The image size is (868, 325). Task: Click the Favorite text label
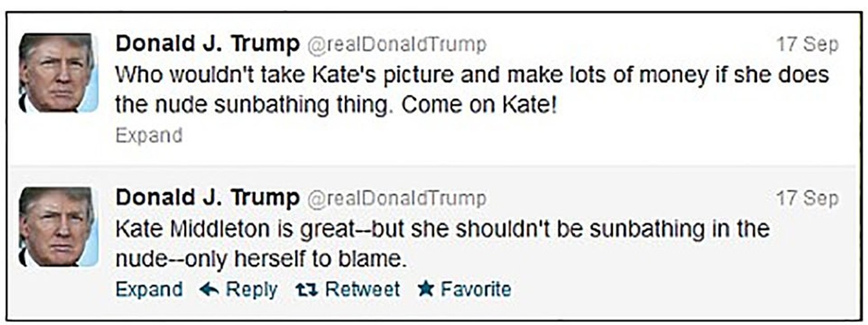click(x=476, y=289)
